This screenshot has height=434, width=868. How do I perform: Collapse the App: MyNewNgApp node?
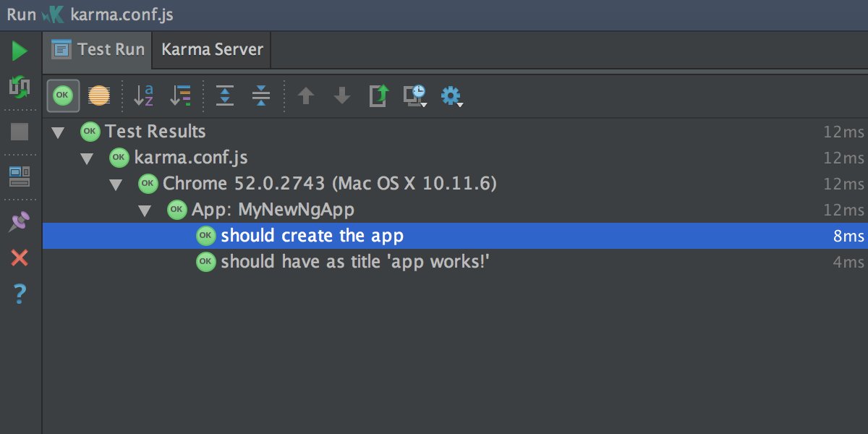click(145, 210)
